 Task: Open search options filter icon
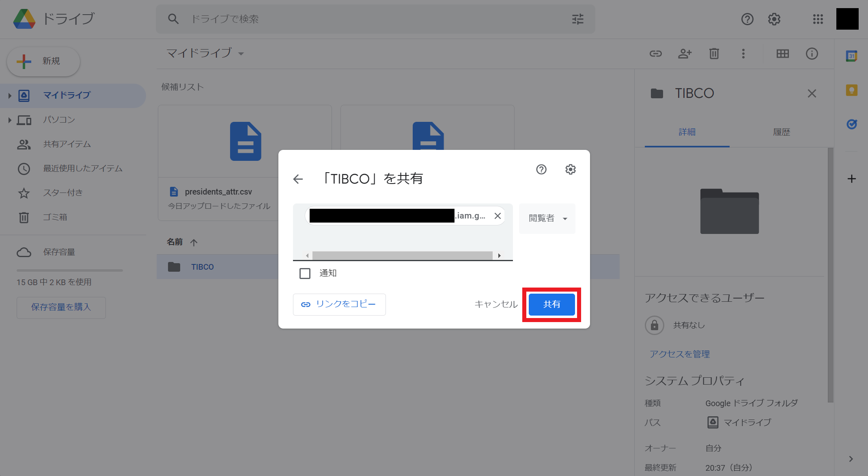[577, 19]
